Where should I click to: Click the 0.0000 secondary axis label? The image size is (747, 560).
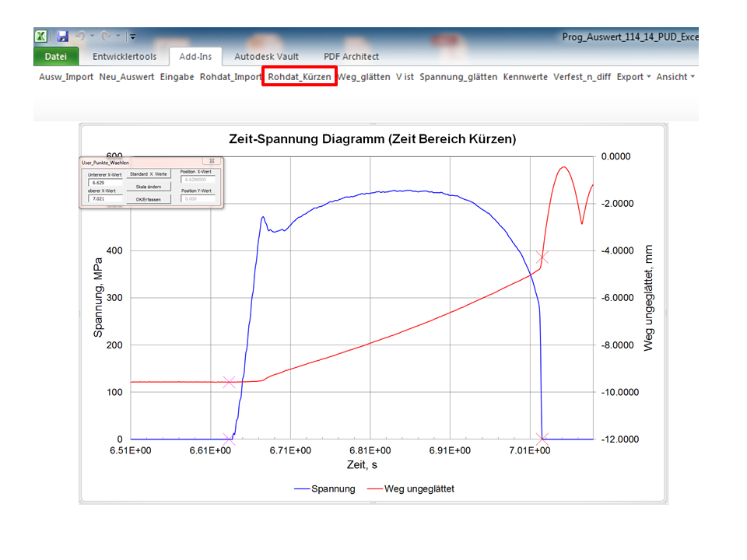pyautogui.click(x=616, y=156)
